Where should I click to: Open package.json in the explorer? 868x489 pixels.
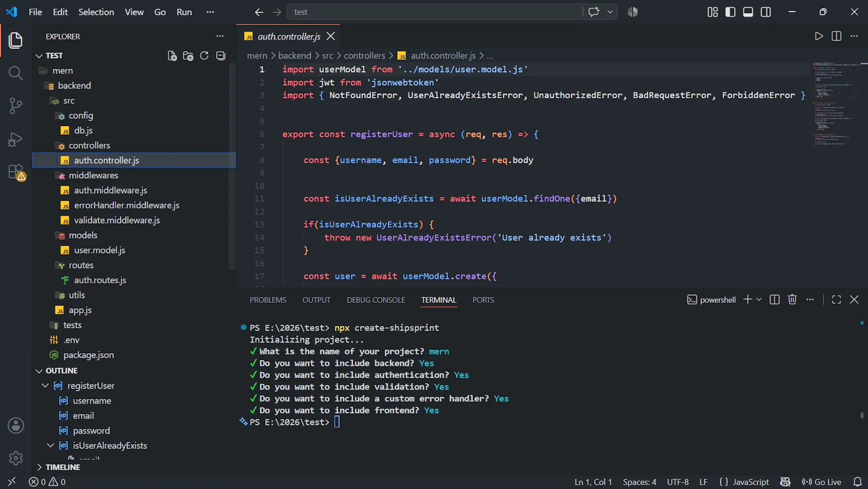click(88, 355)
